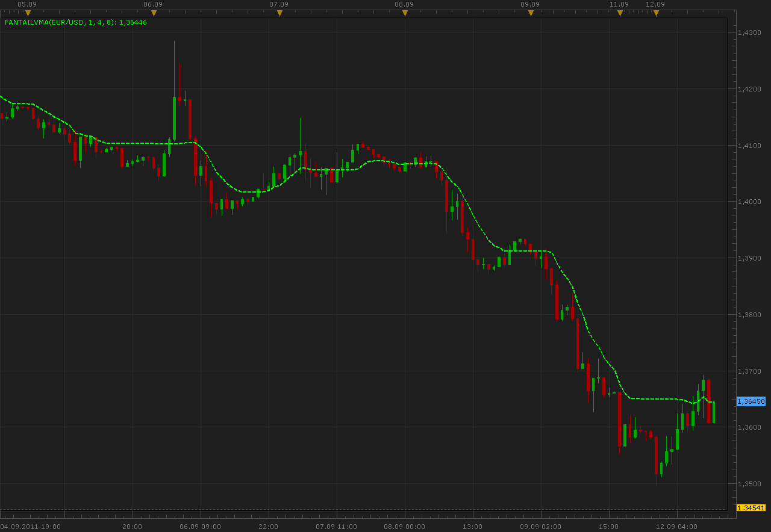
Task: Select the 09.09 02:00 time label
Action: click(x=541, y=527)
